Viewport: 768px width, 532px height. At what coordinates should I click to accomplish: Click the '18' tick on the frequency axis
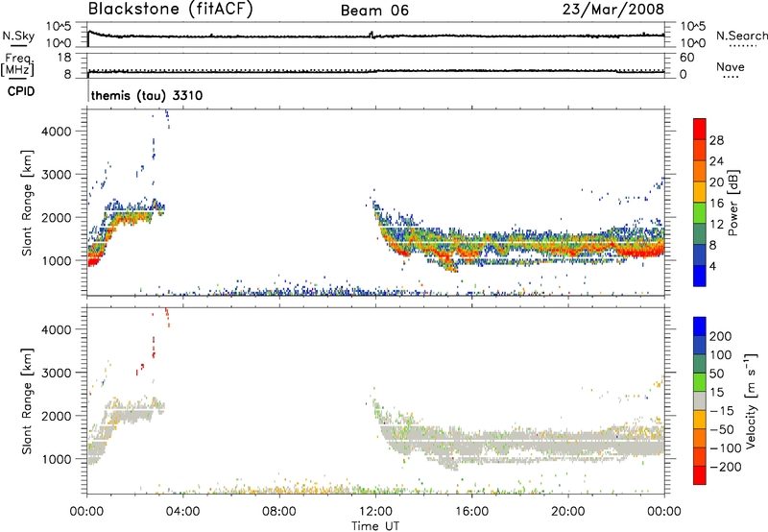pyautogui.click(x=64, y=58)
